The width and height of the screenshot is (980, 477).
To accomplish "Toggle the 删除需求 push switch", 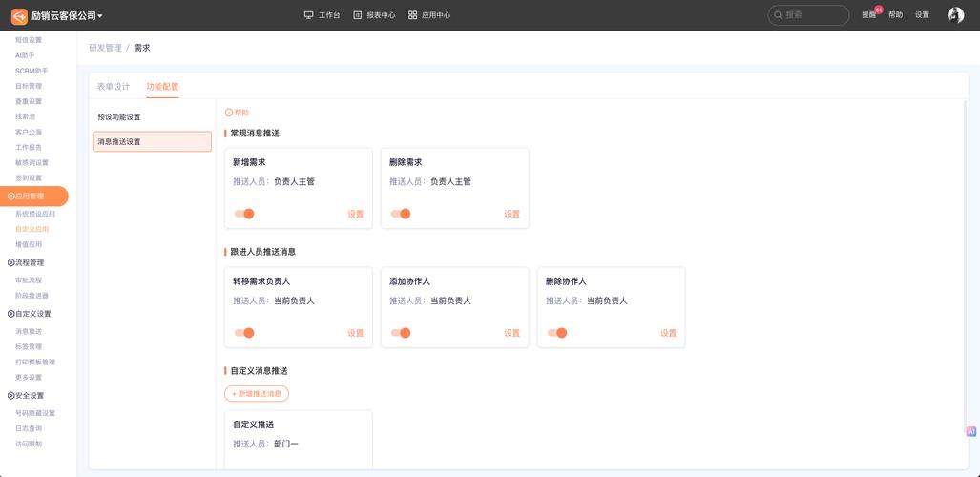I will click(401, 214).
